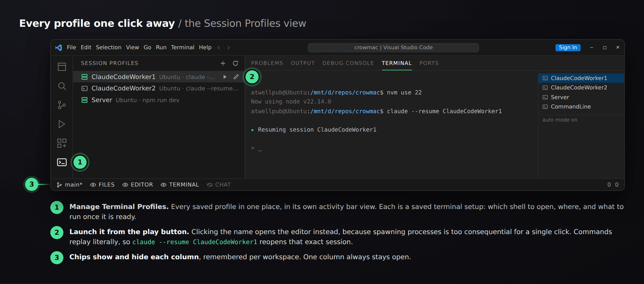Toggle the FILES column chip

coord(102,185)
